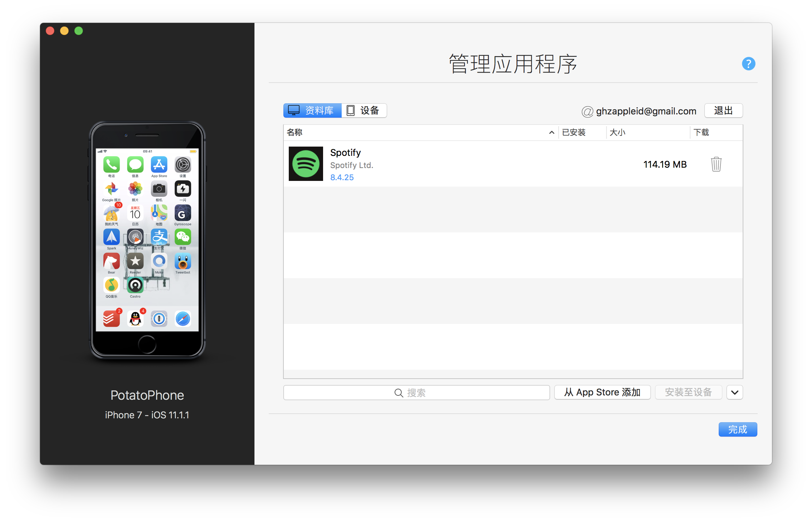
Task: Click 从 App Store 添加 button
Action: point(602,392)
